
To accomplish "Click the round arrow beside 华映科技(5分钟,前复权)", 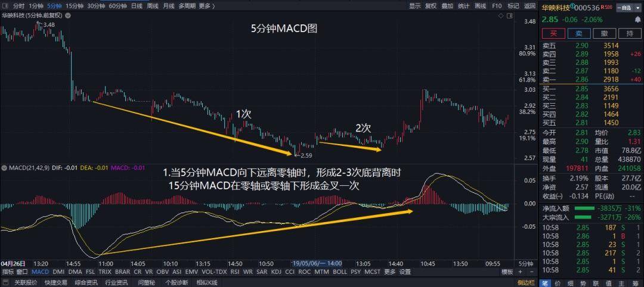I will tap(67, 15).
